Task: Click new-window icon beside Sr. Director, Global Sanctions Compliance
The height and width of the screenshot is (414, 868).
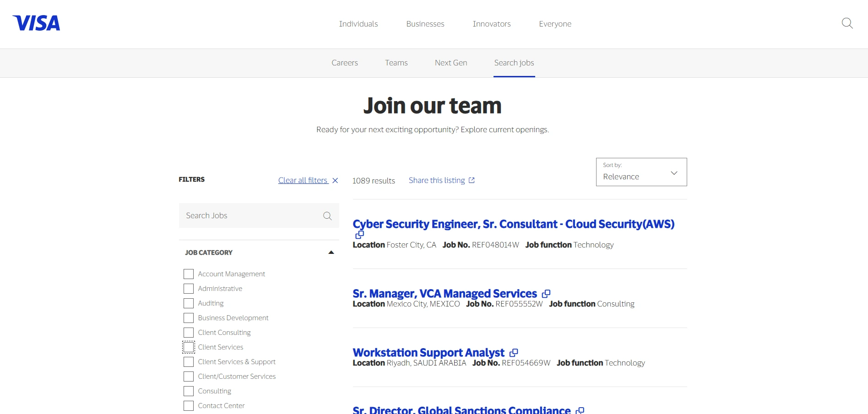Action: click(580, 410)
